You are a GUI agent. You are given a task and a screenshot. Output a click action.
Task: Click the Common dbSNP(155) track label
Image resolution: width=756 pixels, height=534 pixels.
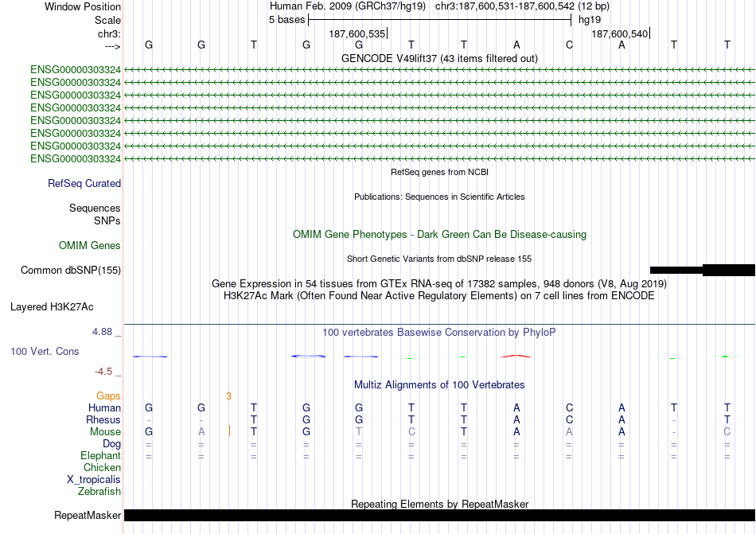click(x=71, y=270)
